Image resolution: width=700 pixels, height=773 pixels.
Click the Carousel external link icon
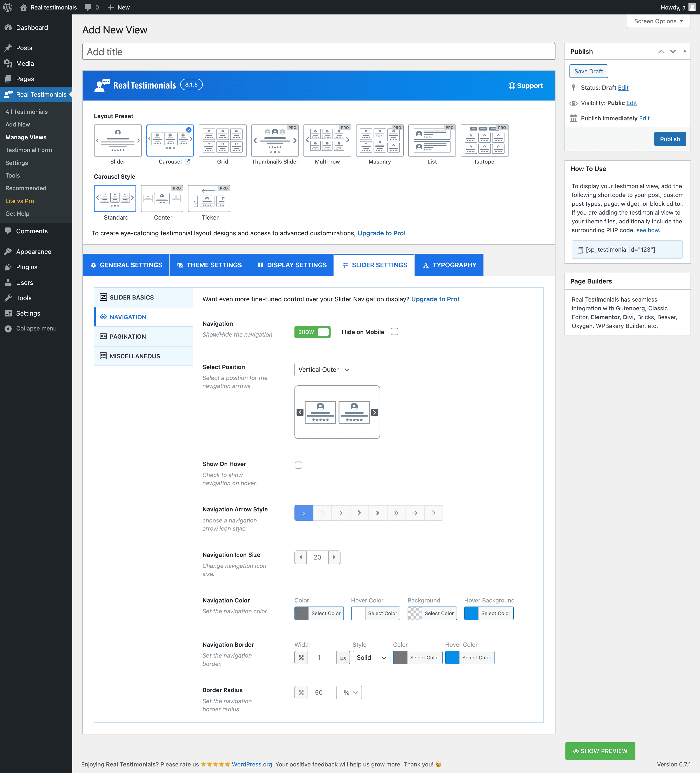click(x=187, y=162)
